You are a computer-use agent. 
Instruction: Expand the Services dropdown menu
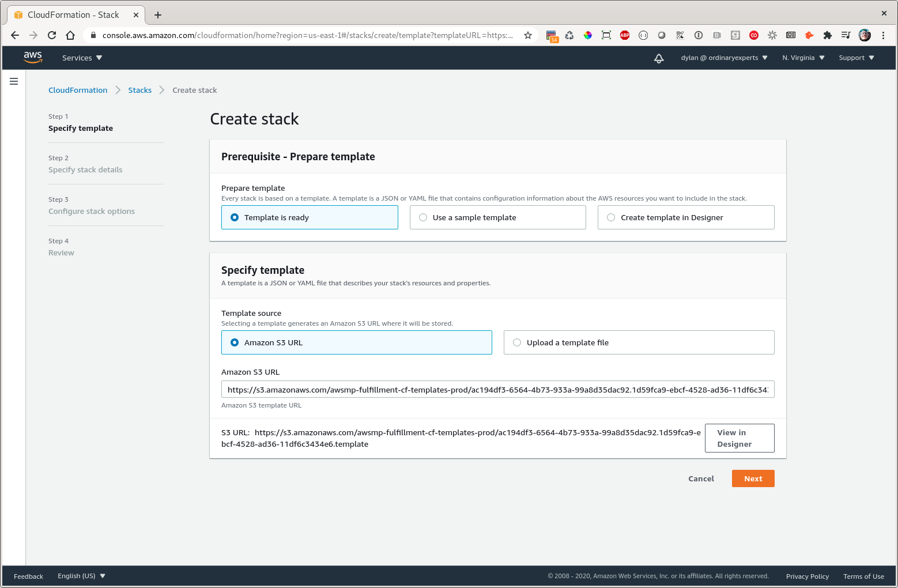pos(82,58)
